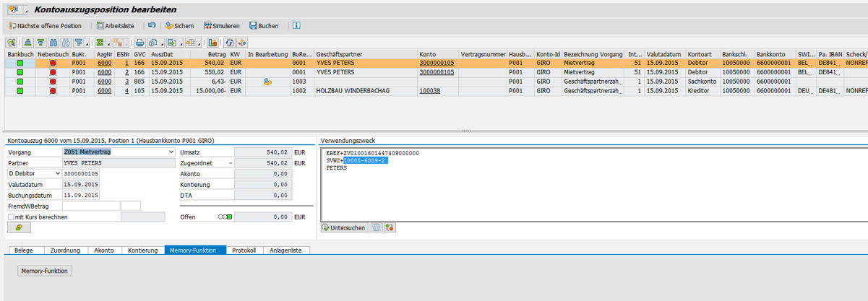Viewport: 868px width, 301px height.
Task: Click into the FremdWBetrag input field
Action: point(90,206)
